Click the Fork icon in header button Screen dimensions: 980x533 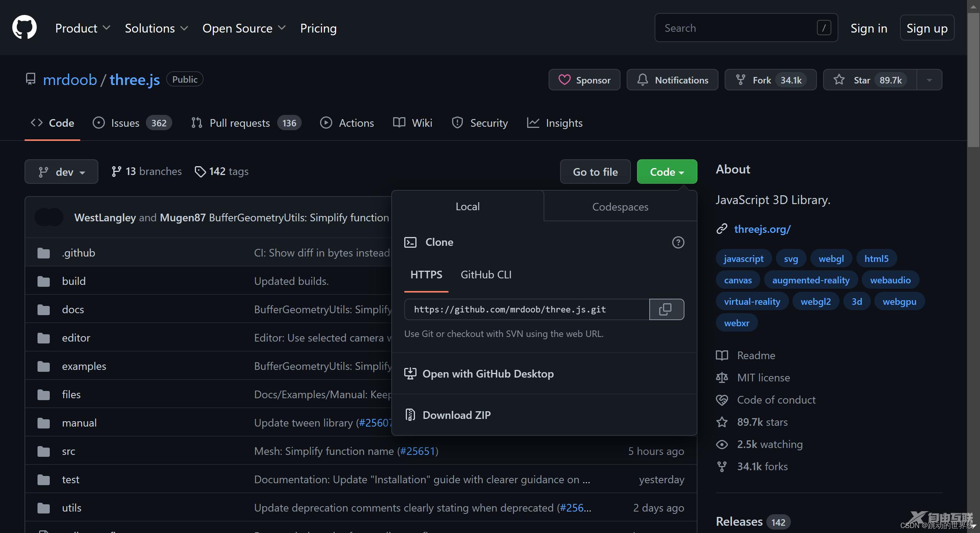[740, 80]
